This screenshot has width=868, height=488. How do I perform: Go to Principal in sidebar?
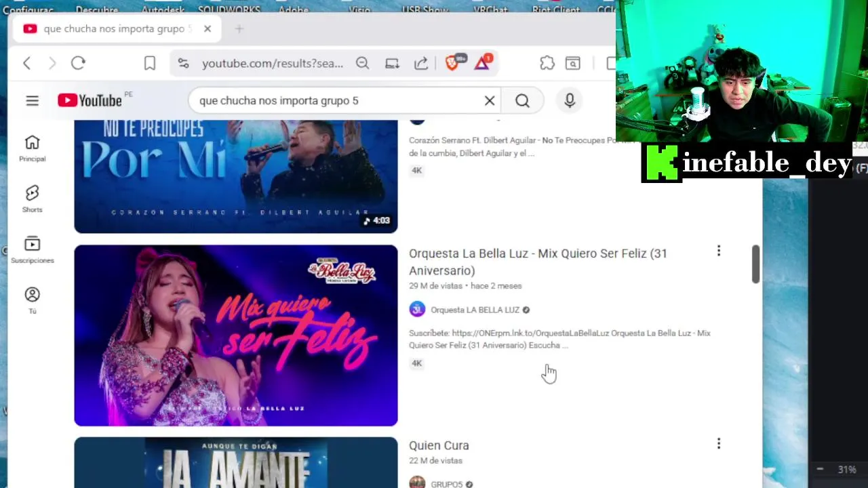pos(32,148)
